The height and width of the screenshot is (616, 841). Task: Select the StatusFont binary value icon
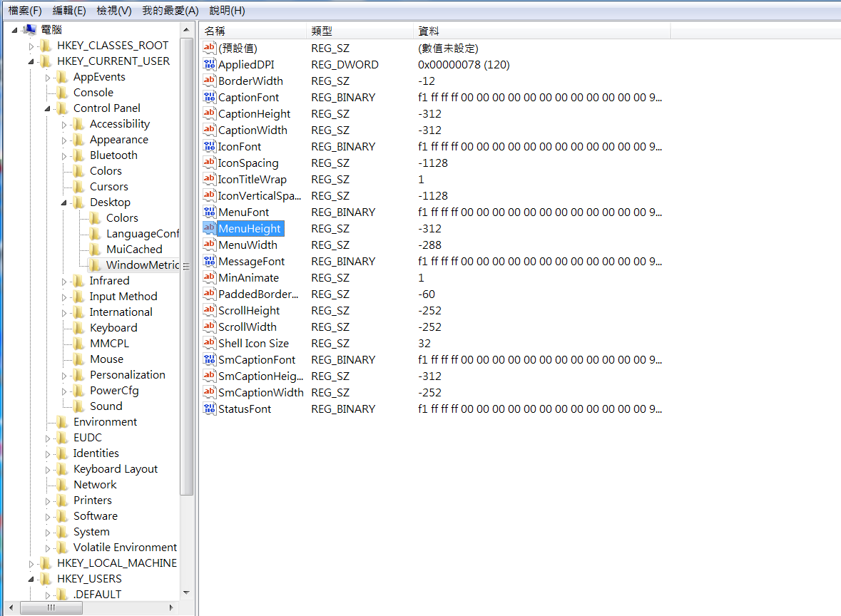pyautogui.click(x=210, y=409)
